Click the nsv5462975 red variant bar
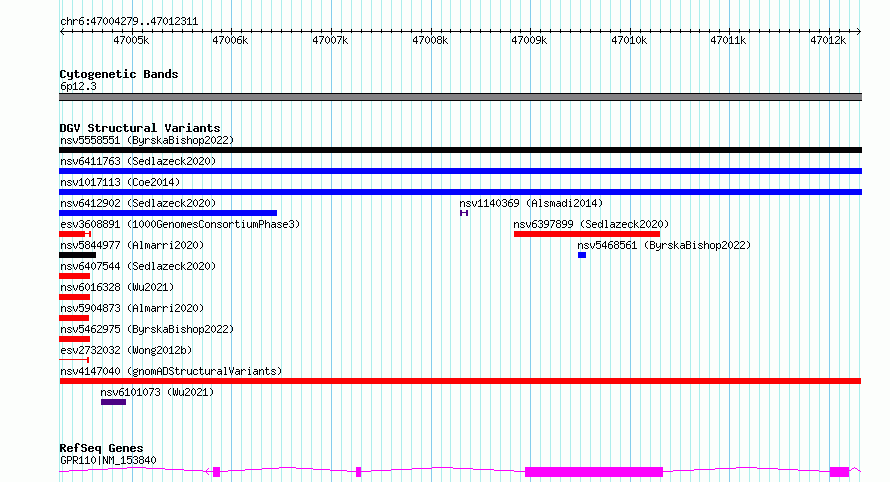This screenshot has height=482, width=890. click(x=74, y=339)
